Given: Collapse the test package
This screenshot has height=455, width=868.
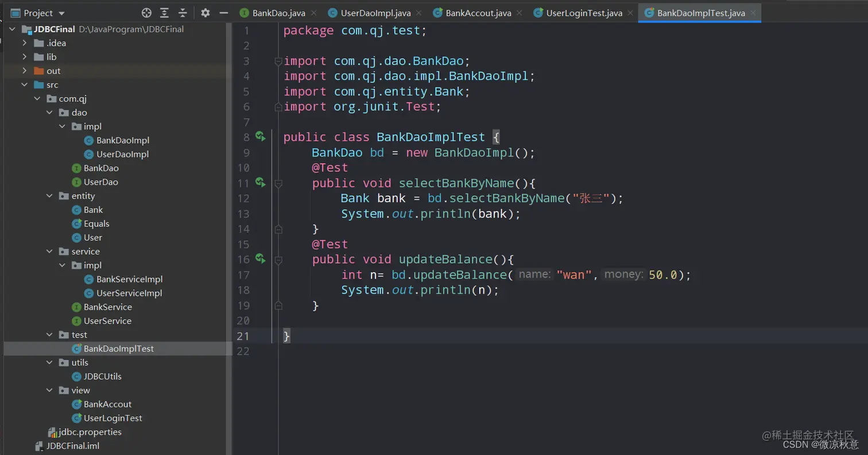Looking at the screenshot, I should (49, 334).
